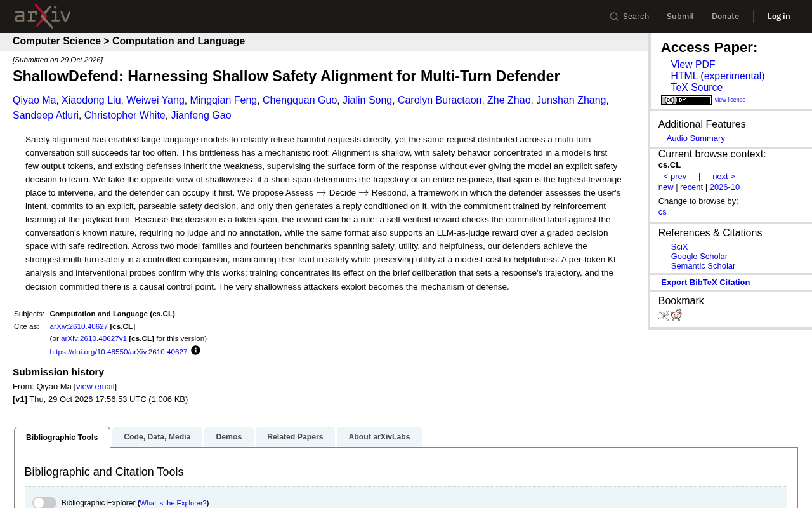Screen dimensions: 812x508
Task: Open Google Scholar link
Action: click(699, 257)
